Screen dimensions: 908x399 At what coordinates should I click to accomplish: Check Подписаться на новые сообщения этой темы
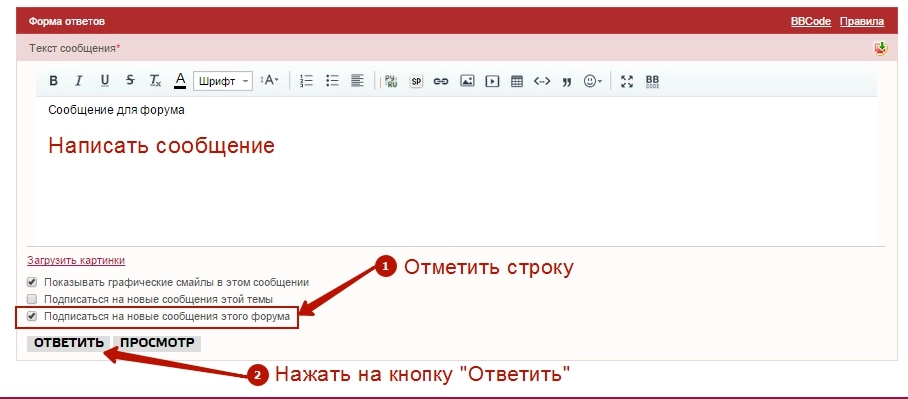(32, 299)
